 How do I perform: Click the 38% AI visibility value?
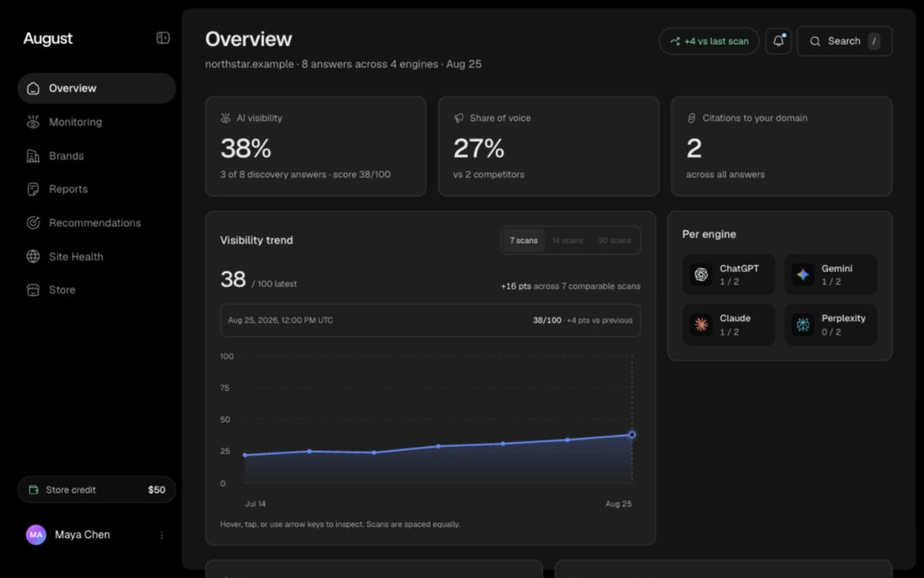245,149
